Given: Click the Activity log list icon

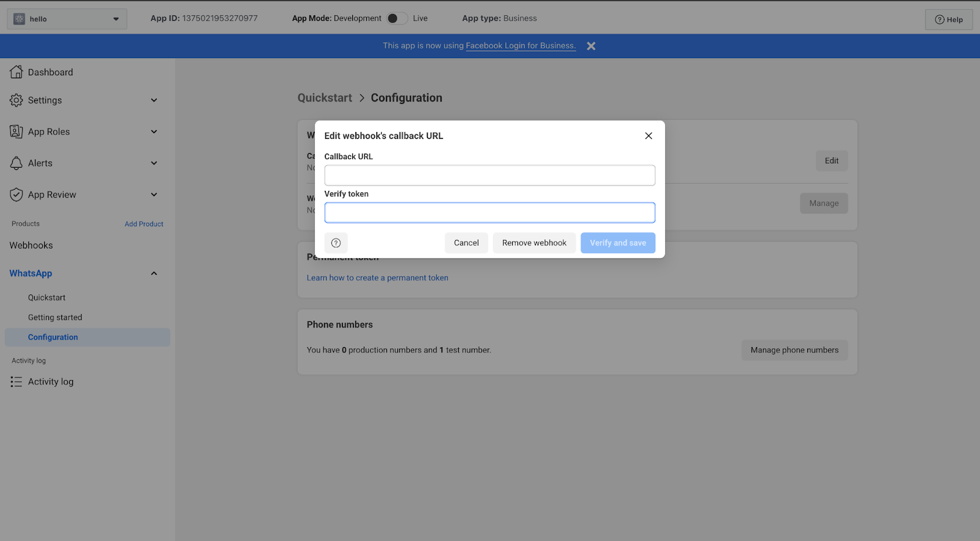Looking at the screenshot, I should [x=17, y=382].
